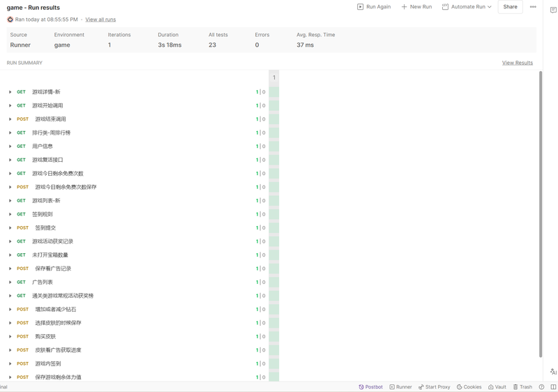
Task: Click the Source value Runner
Action: pos(20,45)
